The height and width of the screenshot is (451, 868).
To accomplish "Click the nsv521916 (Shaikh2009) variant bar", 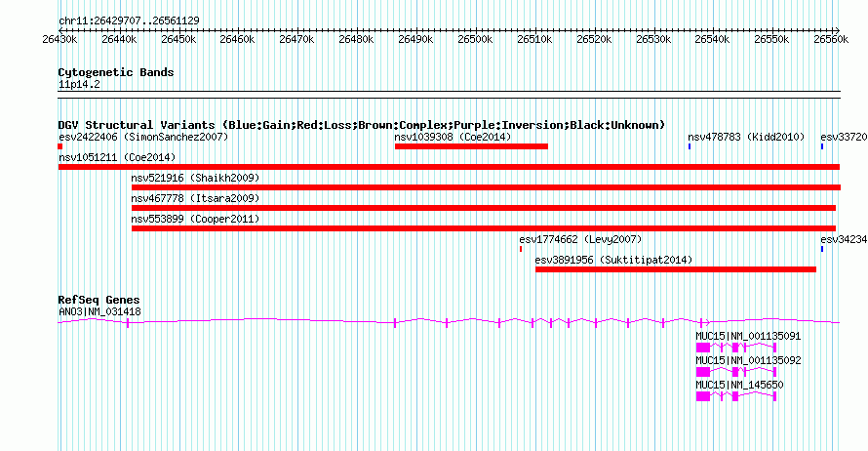I will (486, 187).
